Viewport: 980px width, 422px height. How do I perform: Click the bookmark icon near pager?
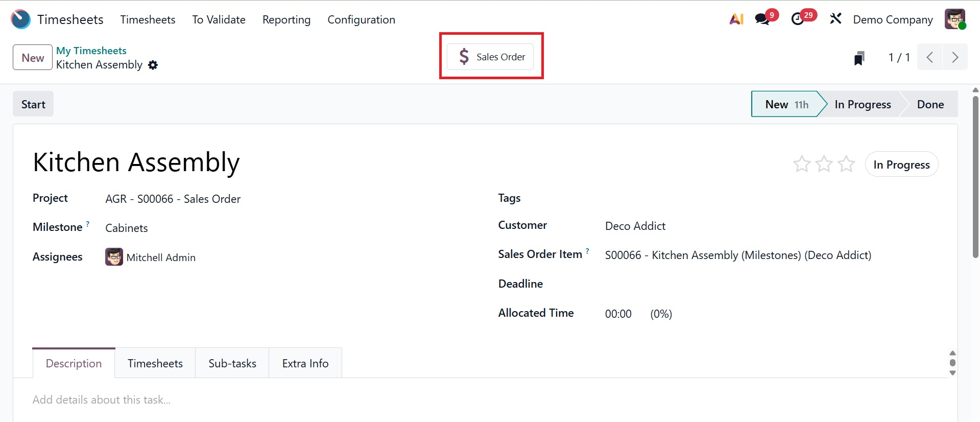[859, 58]
